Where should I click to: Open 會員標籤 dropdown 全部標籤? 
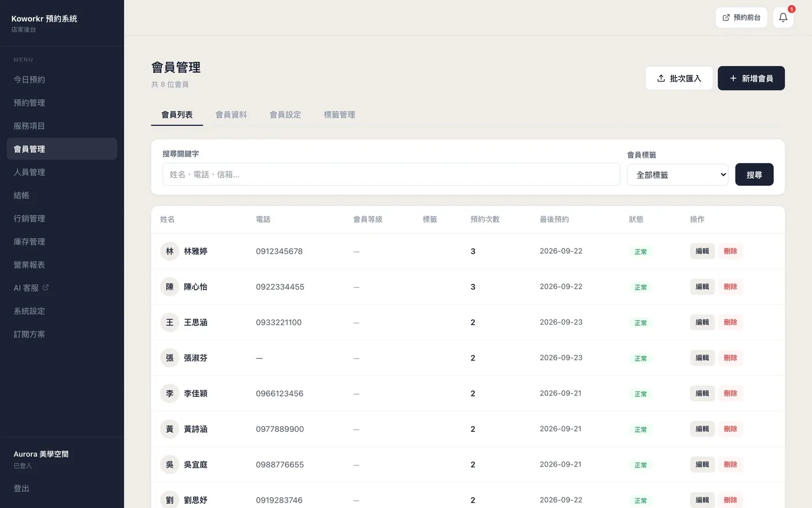677,175
